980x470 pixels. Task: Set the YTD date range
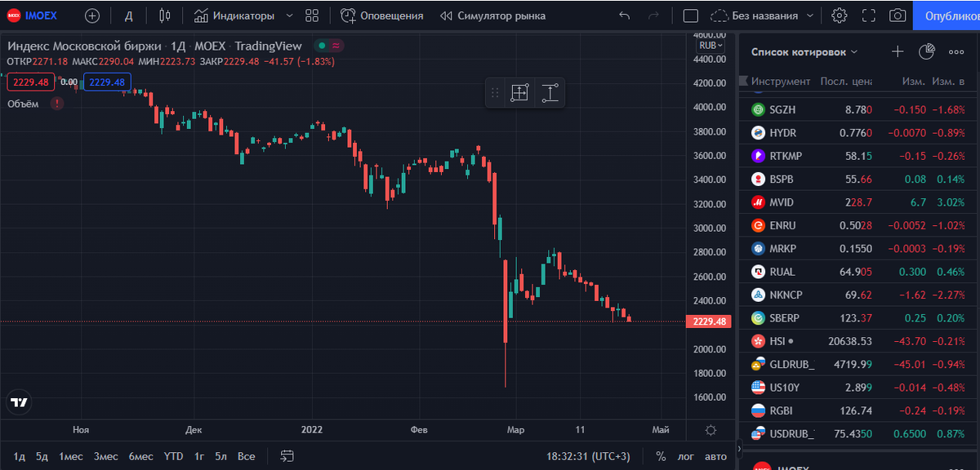tap(173, 456)
